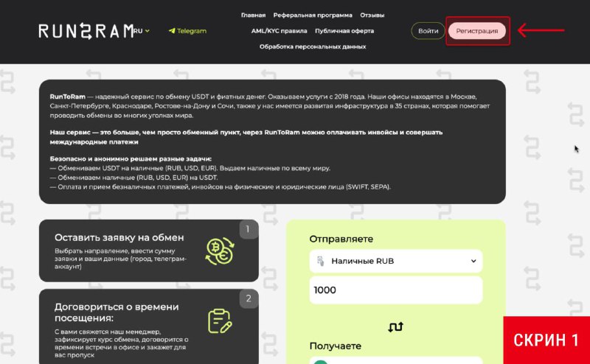Viewport: 590px width, 364px height.
Task: Open the RU language dropdown
Action: [142, 31]
